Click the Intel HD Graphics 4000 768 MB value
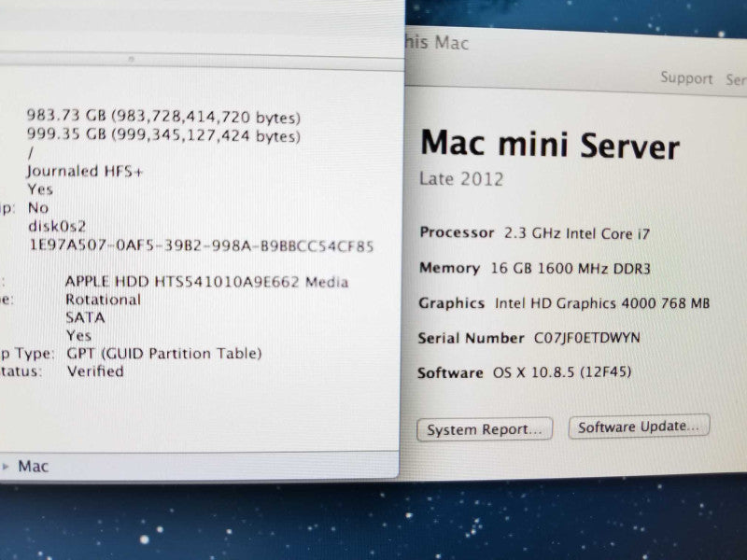This screenshot has width=747, height=560. click(602, 303)
